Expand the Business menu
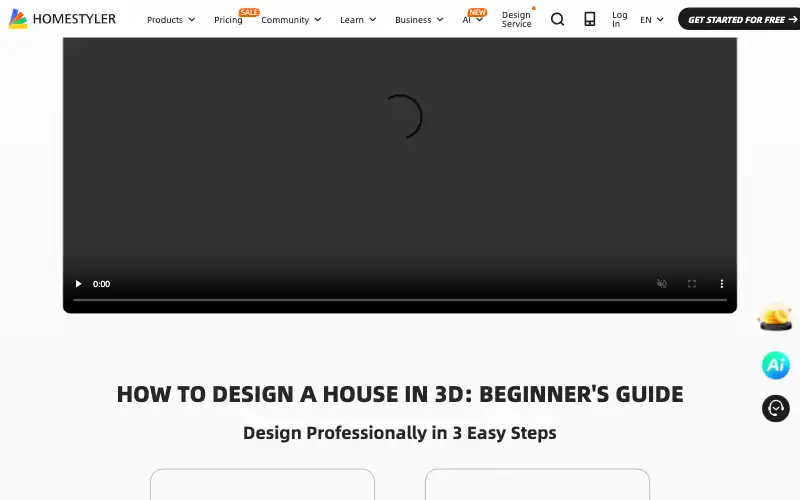Image resolution: width=800 pixels, height=500 pixels. 419,20
